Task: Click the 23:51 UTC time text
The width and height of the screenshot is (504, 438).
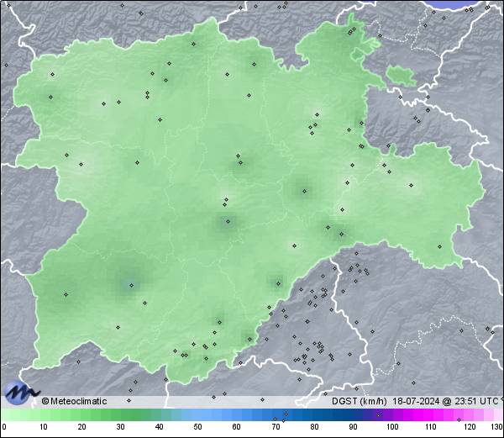Action: tap(475, 401)
